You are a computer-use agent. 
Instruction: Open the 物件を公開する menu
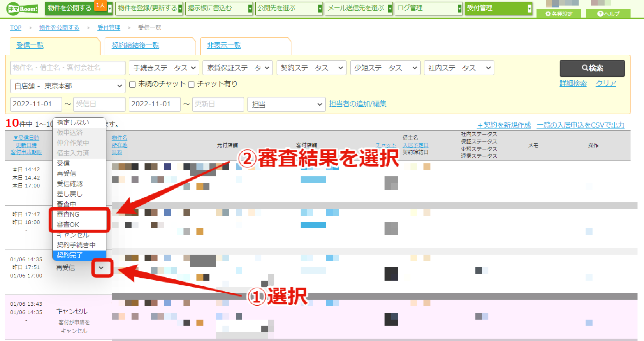point(79,8)
